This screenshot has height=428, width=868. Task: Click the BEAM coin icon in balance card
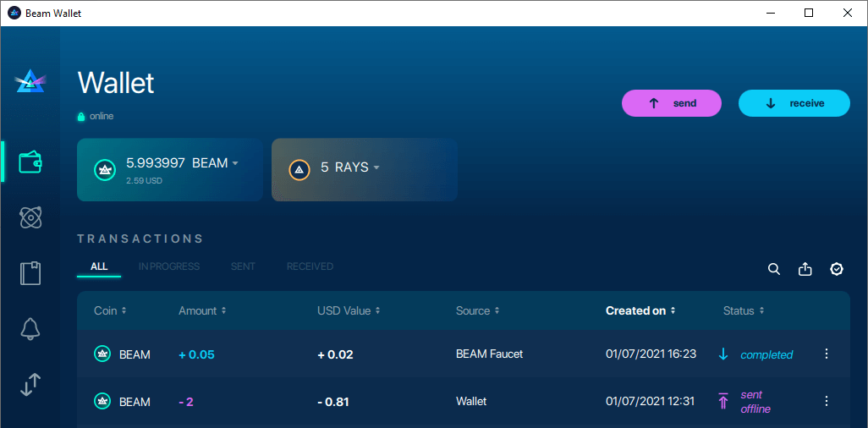[x=105, y=169]
